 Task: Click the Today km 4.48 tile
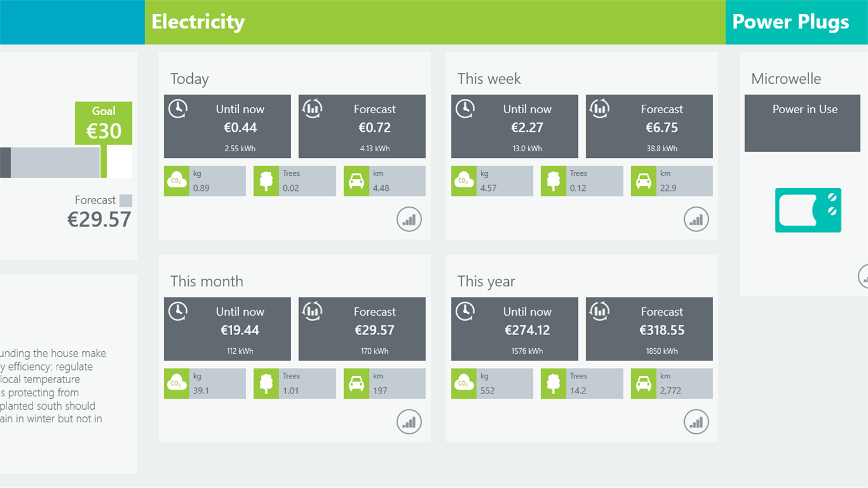385,181
